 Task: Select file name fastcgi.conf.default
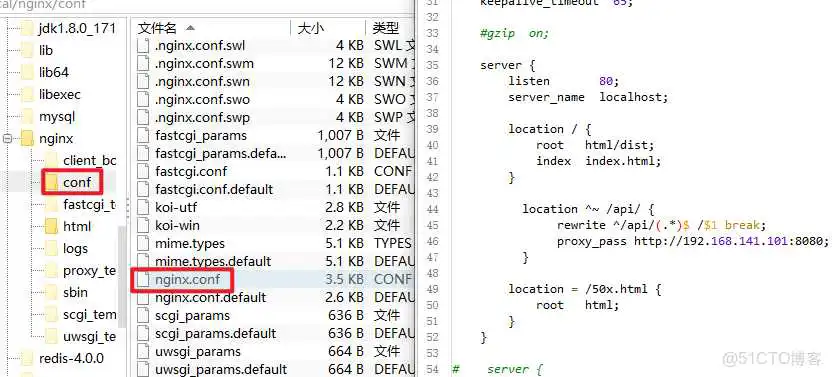point(214,190)
